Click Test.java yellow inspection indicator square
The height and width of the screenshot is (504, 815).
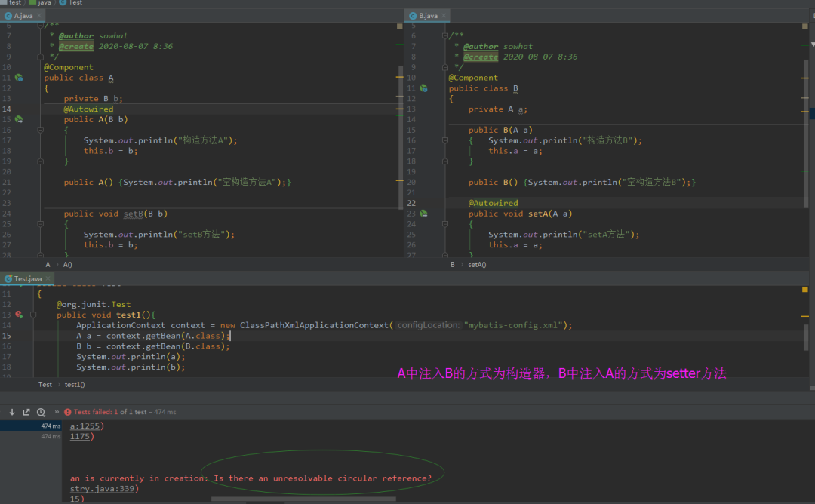(x=804, y=290)
